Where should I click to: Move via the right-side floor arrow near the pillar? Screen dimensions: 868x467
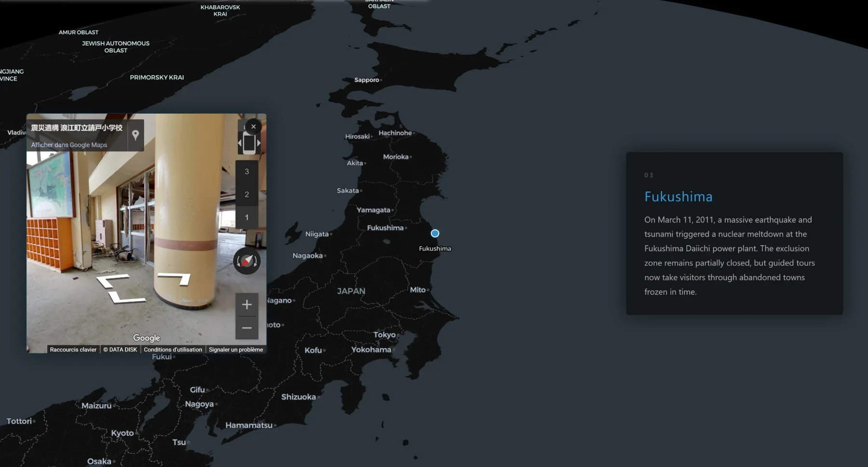click(176, 278)
